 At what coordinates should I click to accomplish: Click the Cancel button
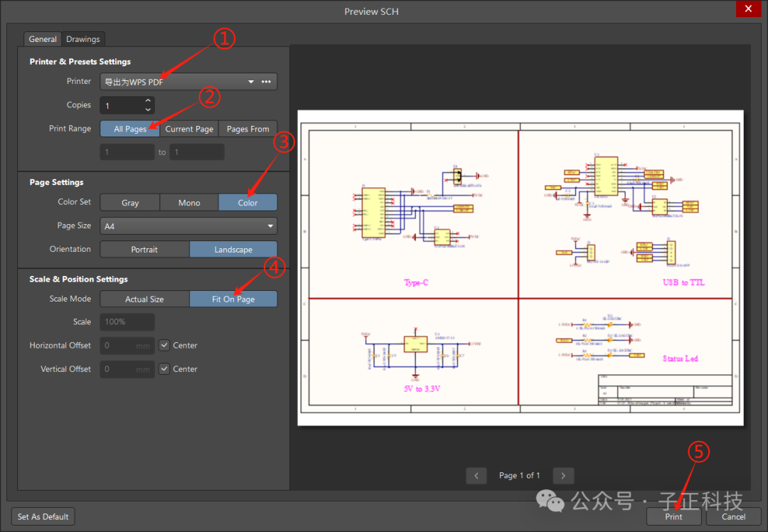(733, 516)
